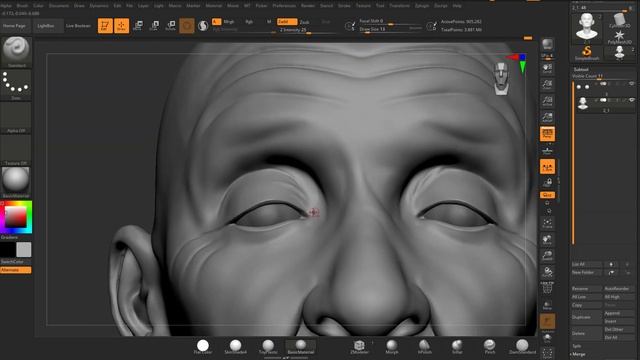
Task: Open the Preferences menu
Action: point(284,6)
